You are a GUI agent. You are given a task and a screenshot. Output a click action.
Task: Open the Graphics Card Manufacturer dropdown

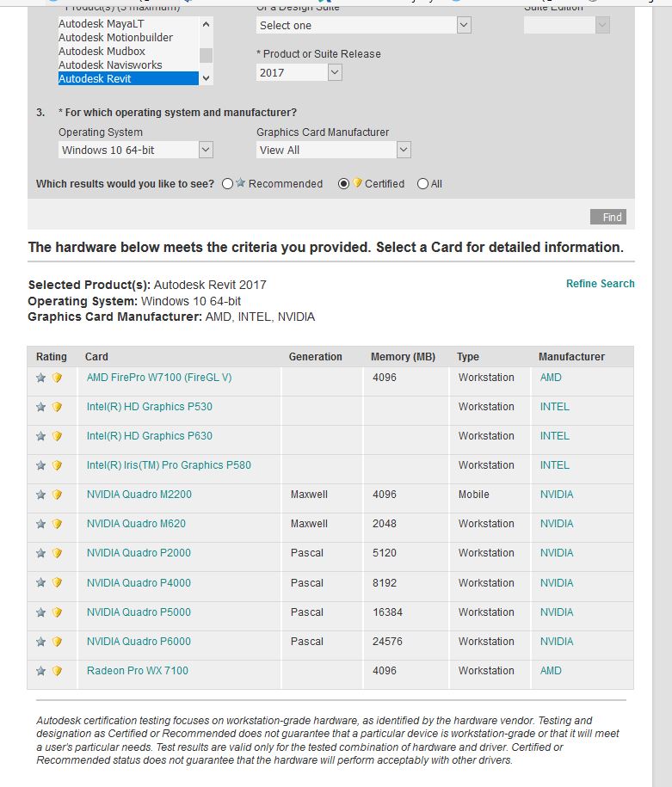[334, 150]
